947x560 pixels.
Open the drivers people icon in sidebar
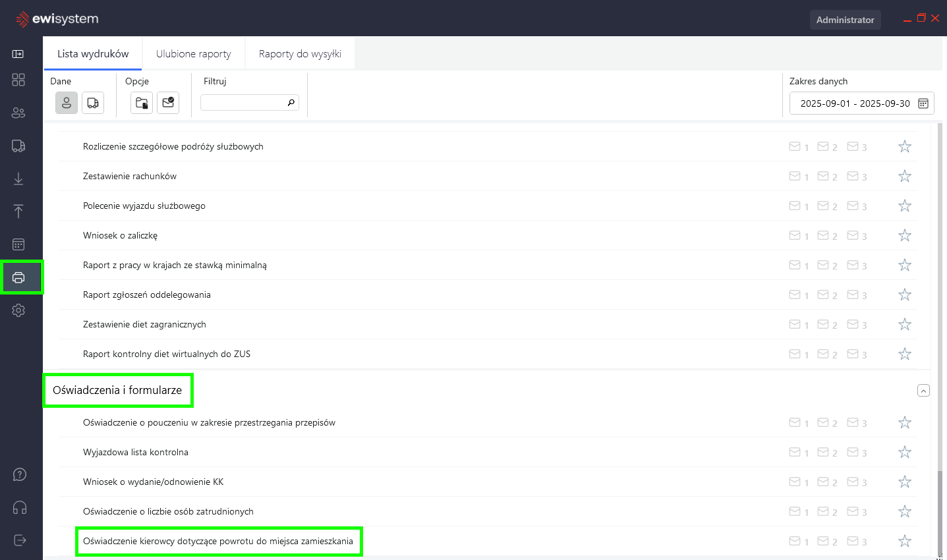[18, 113]
